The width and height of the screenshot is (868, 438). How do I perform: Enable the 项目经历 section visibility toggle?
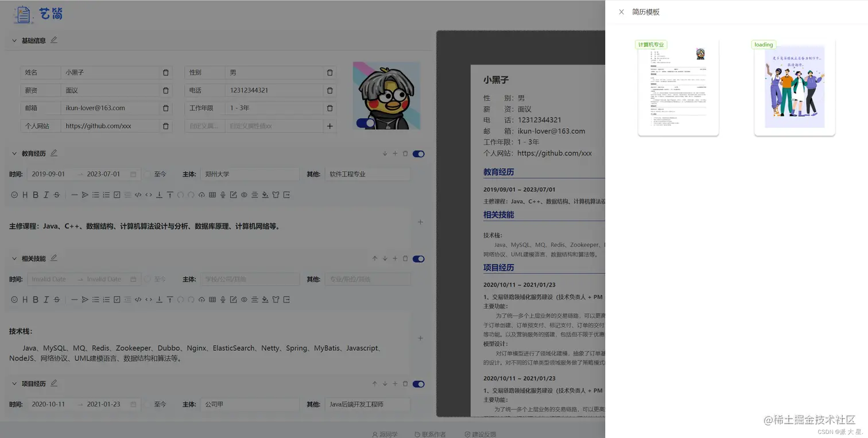click(418, 383)
